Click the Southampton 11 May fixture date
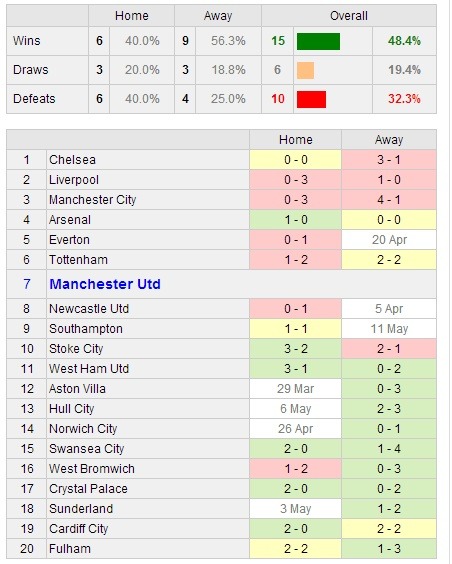The image size is (452, 564). click(389, 329)
